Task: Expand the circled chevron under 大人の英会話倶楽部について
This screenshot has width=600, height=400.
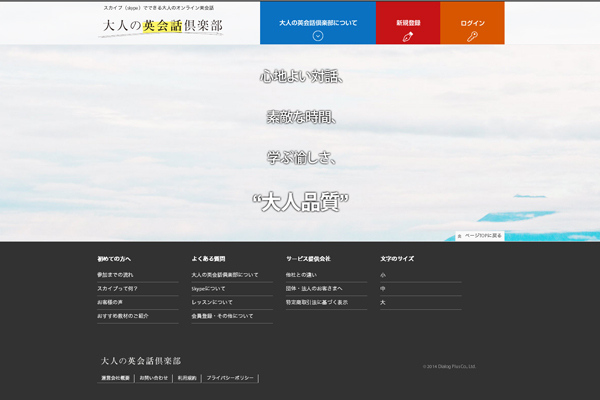Action: (318, 36)
